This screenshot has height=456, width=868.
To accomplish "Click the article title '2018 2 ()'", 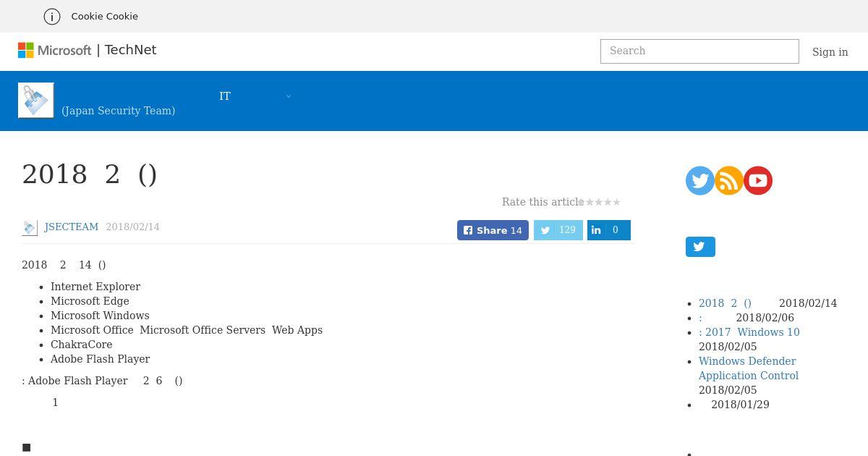I will pos(90,174).
